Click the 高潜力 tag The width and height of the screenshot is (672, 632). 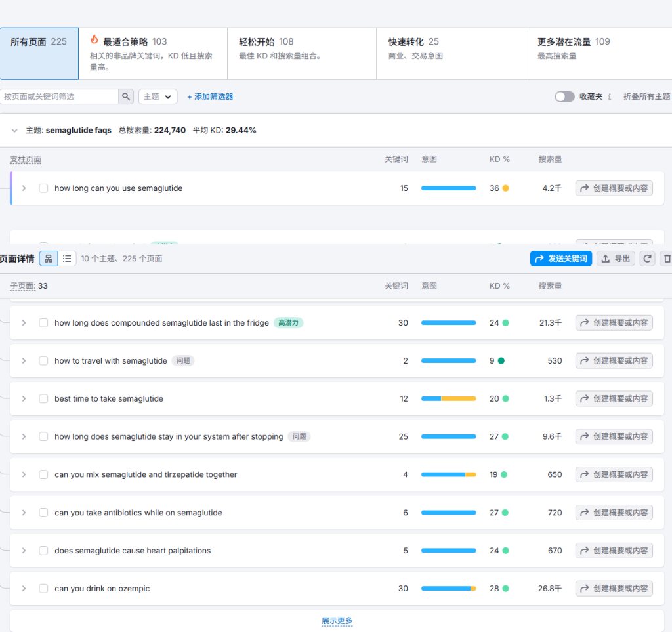click(x=289, y=323)
